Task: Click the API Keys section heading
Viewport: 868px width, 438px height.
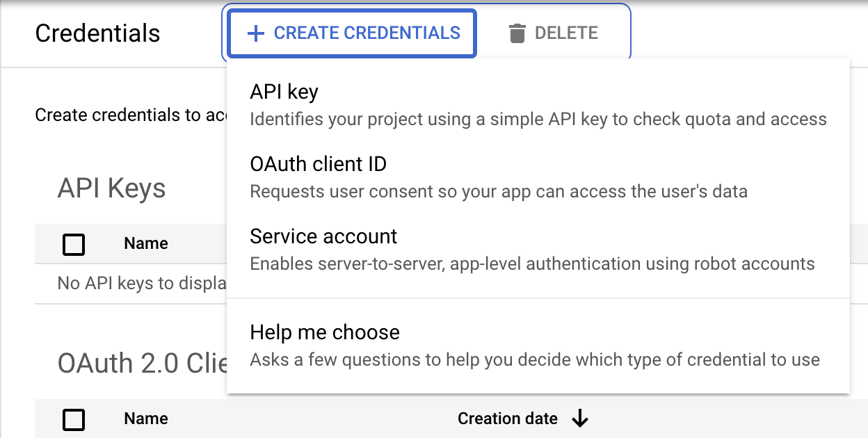Action: pyautogui.click(x=111, y=188)
